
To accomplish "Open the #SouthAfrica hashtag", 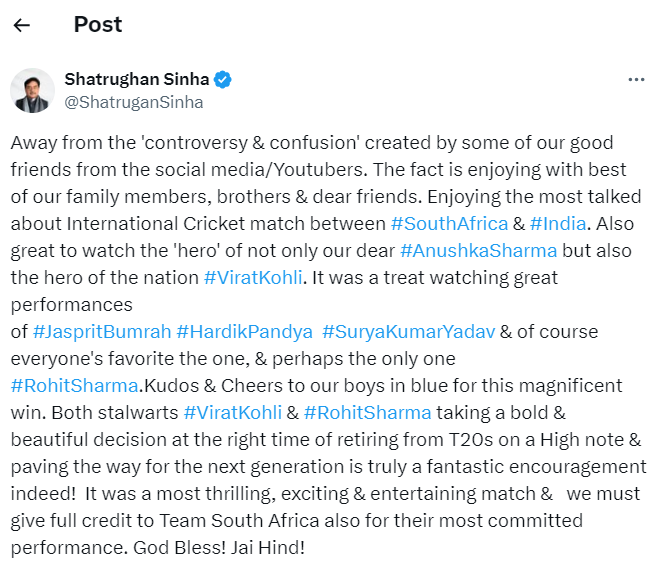I will point(448,222).
